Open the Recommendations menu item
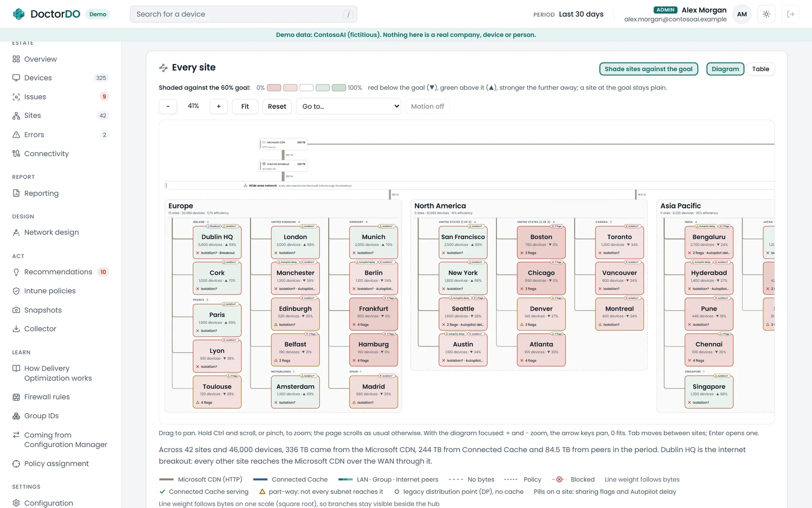Viewport: 812px width, 508px height. [x=60, y=272]
